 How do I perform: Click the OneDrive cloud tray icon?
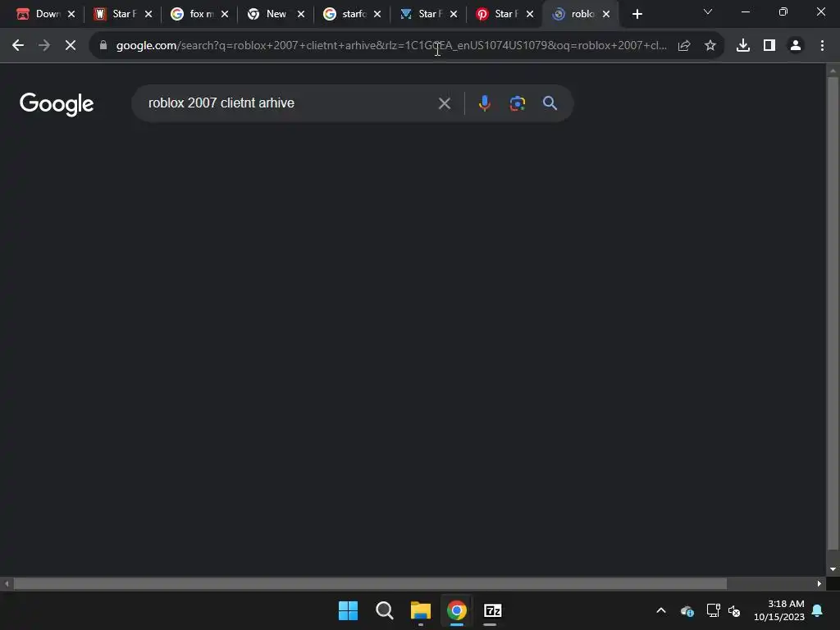[x=687, y=610]
